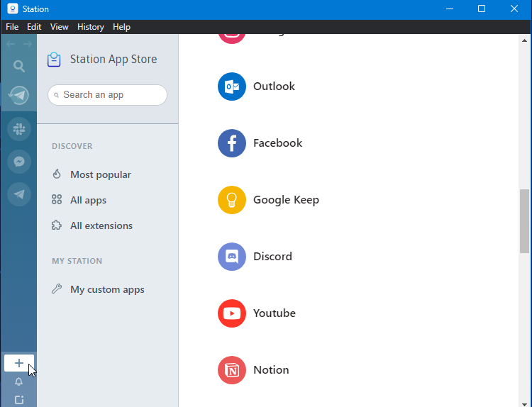Open the View menu
Image resolution: width=532 pixels, height=407 pixels.
pyautogui.click(x=60, y=27)
